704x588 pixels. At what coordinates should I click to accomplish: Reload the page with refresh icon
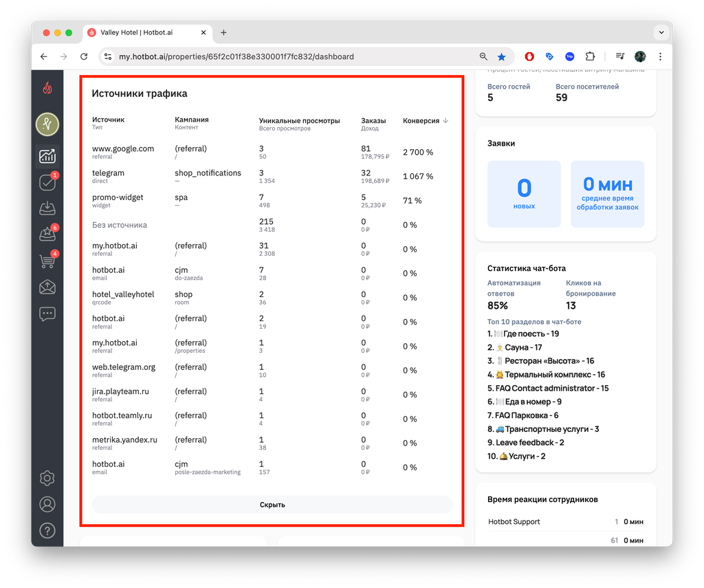click(84, 56)
